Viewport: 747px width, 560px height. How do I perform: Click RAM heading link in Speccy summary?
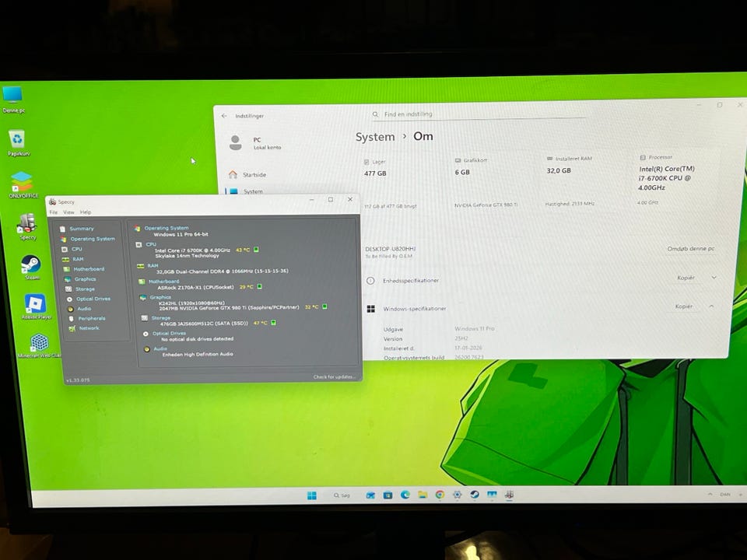153,265
